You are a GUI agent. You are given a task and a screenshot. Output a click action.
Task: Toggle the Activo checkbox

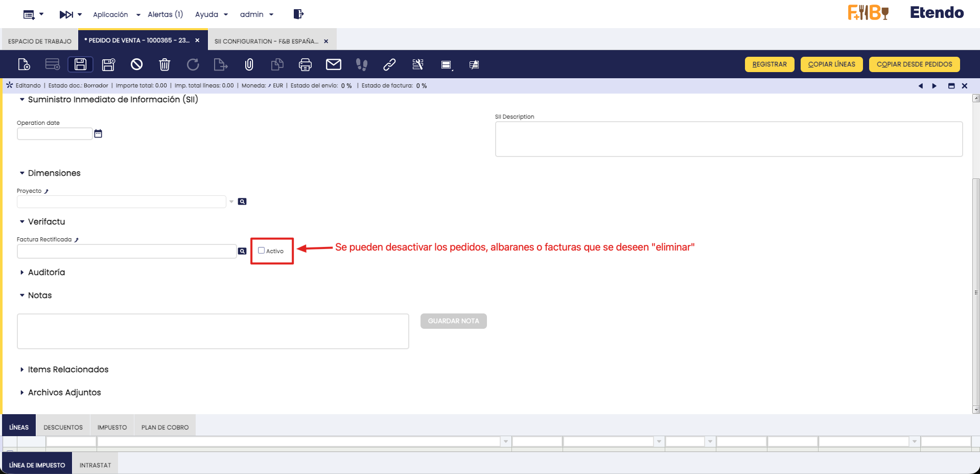click(x=262, y=251)
